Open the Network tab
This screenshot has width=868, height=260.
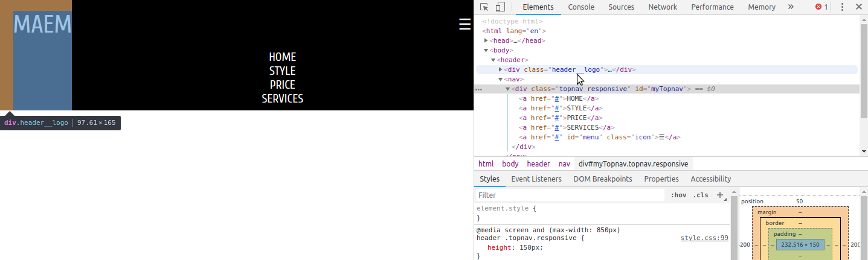tap(663, 7)
